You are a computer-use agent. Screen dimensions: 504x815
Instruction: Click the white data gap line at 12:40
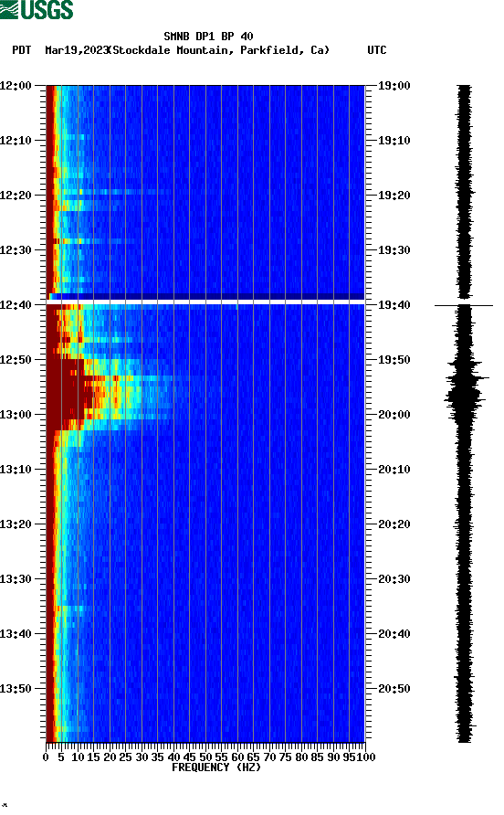click(x=205, y=302)
